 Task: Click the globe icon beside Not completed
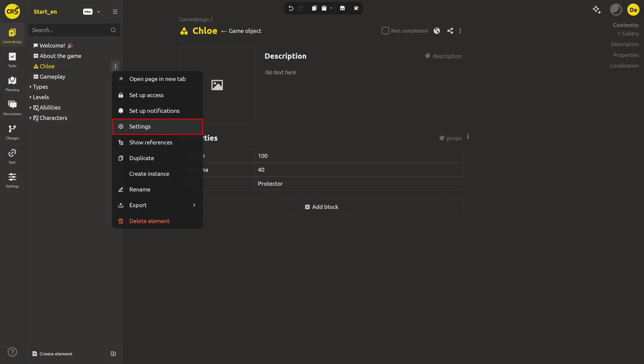pyautogui.click(x=437, y=31)
